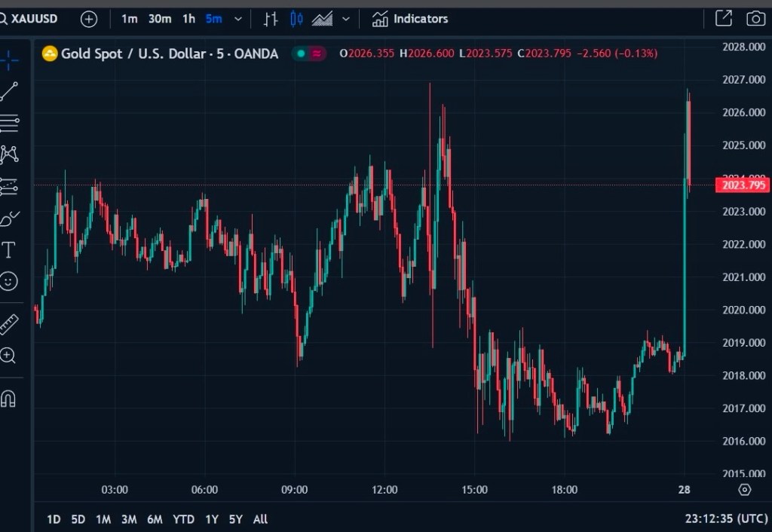
Task: Open the emoji icons tool
Action: (x=9, y=281)
